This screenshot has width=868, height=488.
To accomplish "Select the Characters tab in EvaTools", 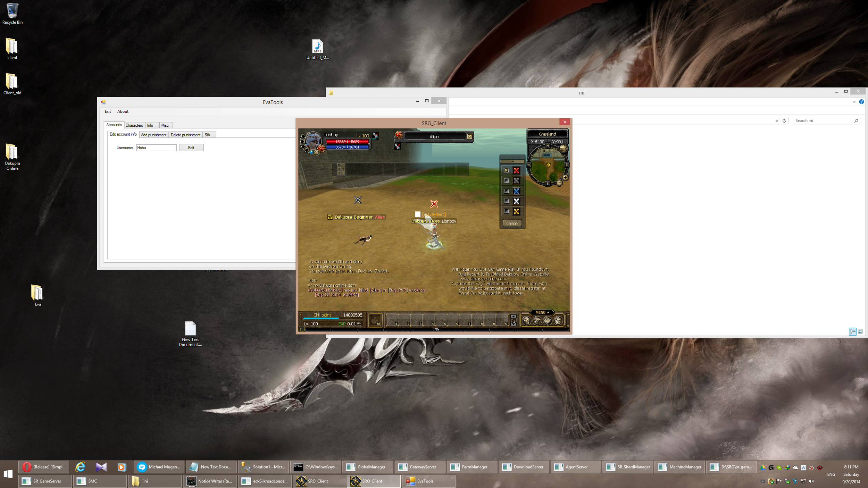I will pos(134,125).
